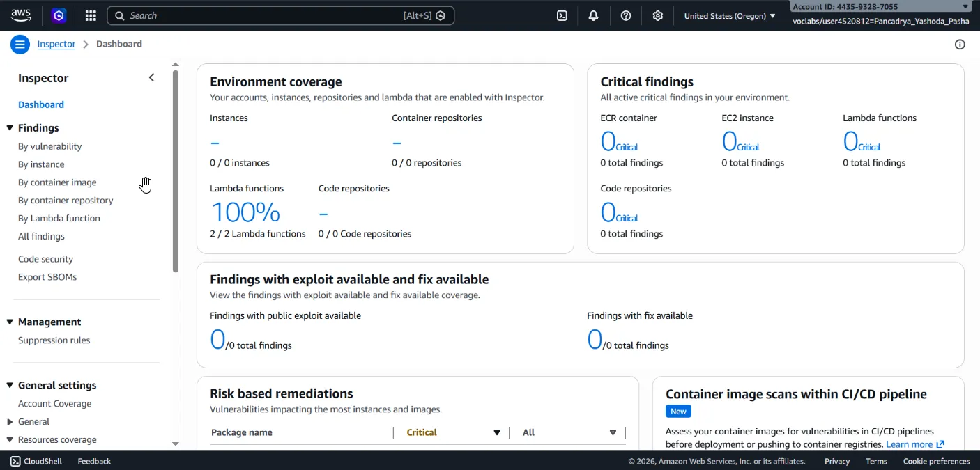Open the AWS home logo
This screenshot has height=470, width=980.
pos(21,15)
